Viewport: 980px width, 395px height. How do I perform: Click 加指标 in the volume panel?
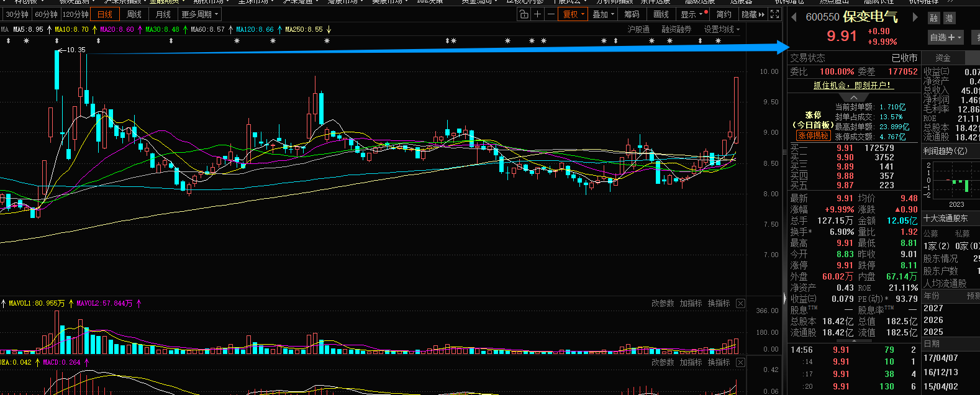point(691,303)
